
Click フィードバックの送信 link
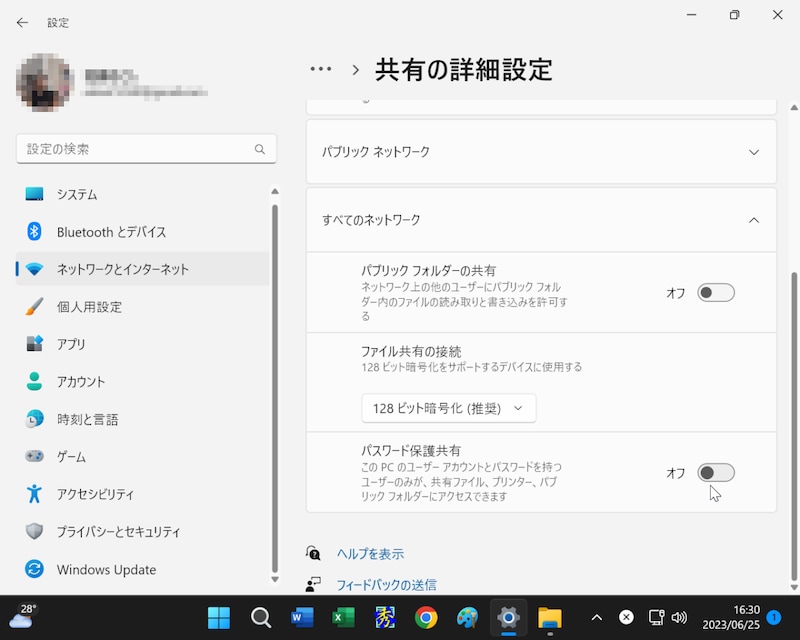coord(385,585)
